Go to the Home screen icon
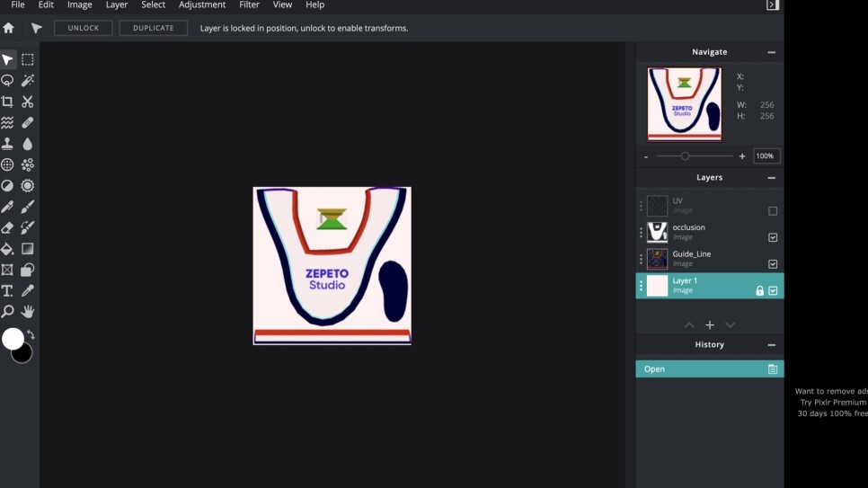The width and height of the screenshot is (868, 488). (8, 28)
